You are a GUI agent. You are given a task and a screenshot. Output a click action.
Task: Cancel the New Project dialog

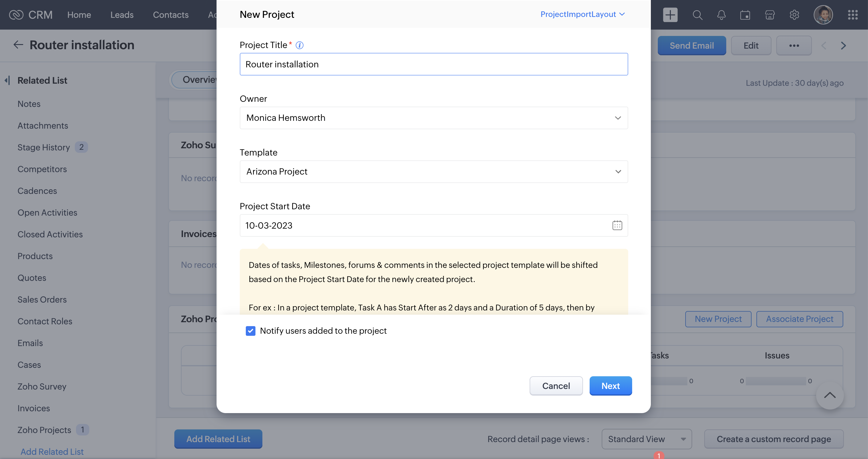556,386
